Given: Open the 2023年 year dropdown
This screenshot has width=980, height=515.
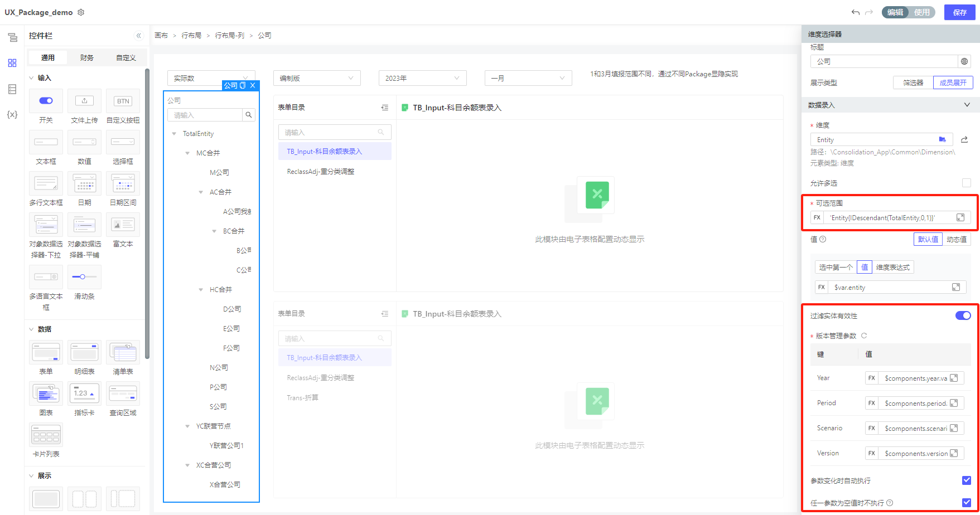Looking at the screenshot, I should coord(422,78).
